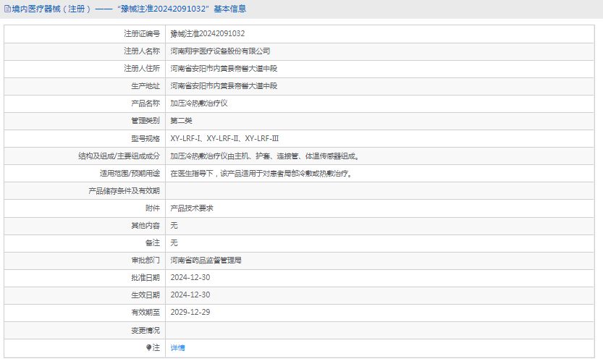Image resolution: width=603 pixels, height=364 pixels.
Task: Click the 产品储存条件及有效期 label
Action: (125, 191)
